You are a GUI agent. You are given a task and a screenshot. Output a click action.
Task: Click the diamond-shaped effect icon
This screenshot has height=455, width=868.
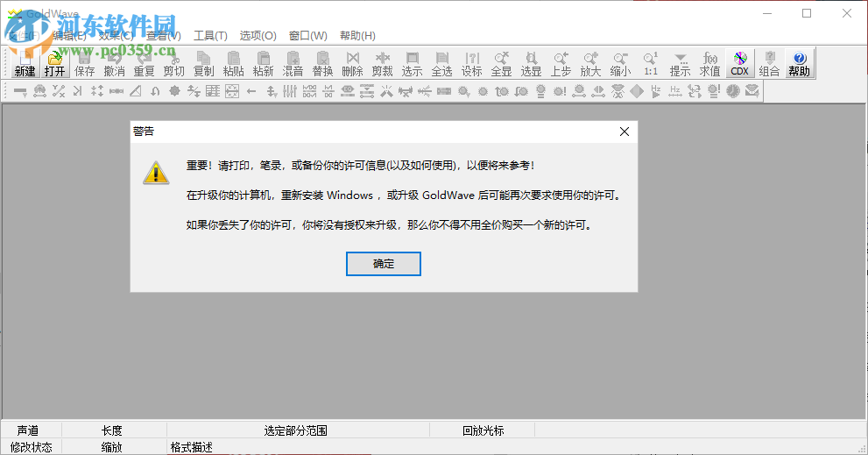637,91
